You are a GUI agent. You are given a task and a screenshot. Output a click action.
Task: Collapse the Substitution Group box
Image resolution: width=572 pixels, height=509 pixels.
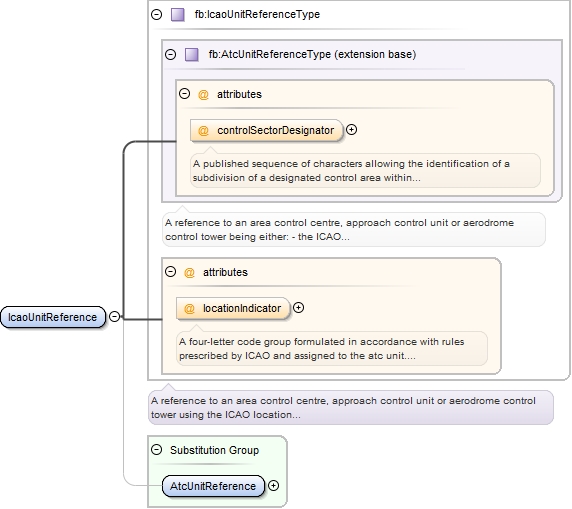[x=156, y=450]
